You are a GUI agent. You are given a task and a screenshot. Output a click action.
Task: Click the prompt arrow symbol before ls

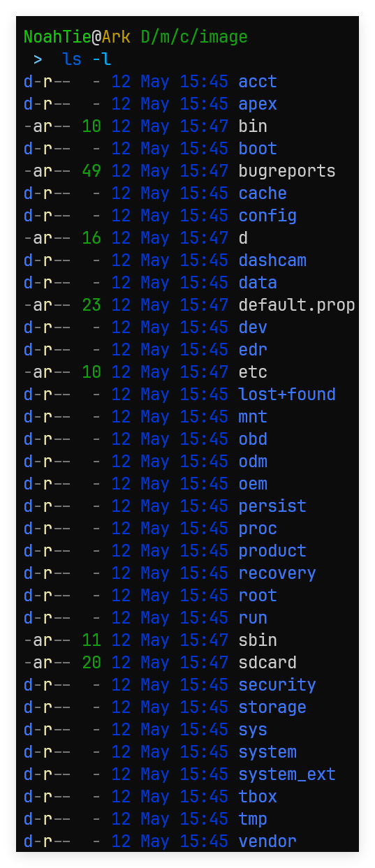(x=38, y=59)
